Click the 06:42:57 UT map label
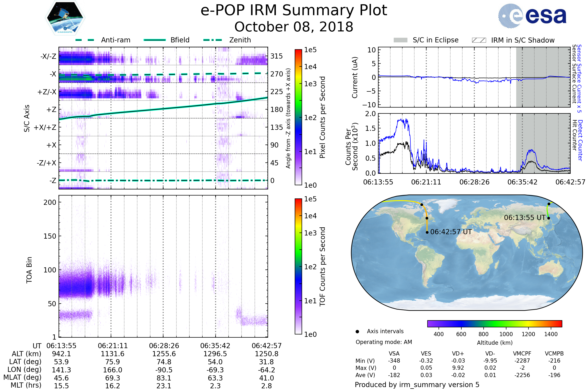 click(451, 232)
